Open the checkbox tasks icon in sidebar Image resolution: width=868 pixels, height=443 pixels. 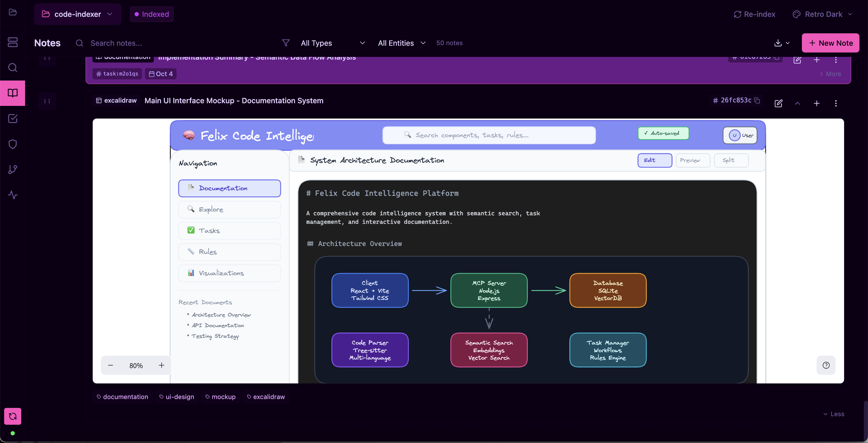click(x=12, y=119)
